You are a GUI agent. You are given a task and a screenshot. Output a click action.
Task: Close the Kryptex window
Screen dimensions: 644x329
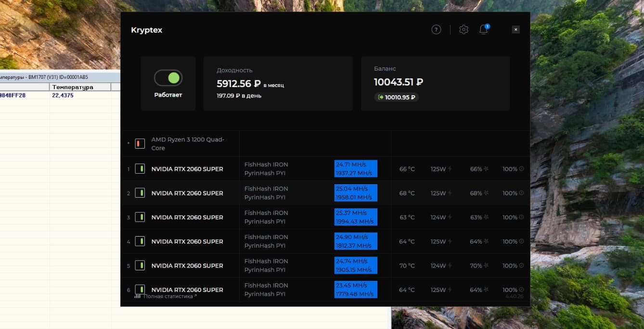coord(515,30)
